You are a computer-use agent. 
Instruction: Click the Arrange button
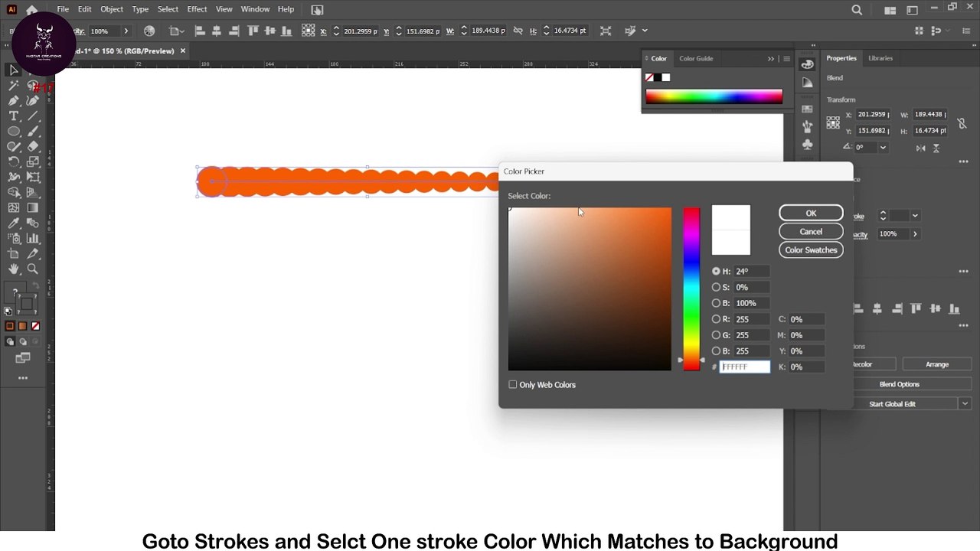(x=937, y=364)
